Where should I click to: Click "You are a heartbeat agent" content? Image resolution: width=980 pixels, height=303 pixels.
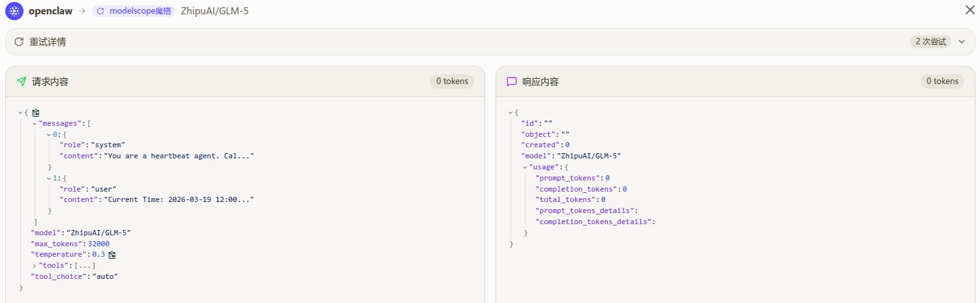[x=179, y=156]
